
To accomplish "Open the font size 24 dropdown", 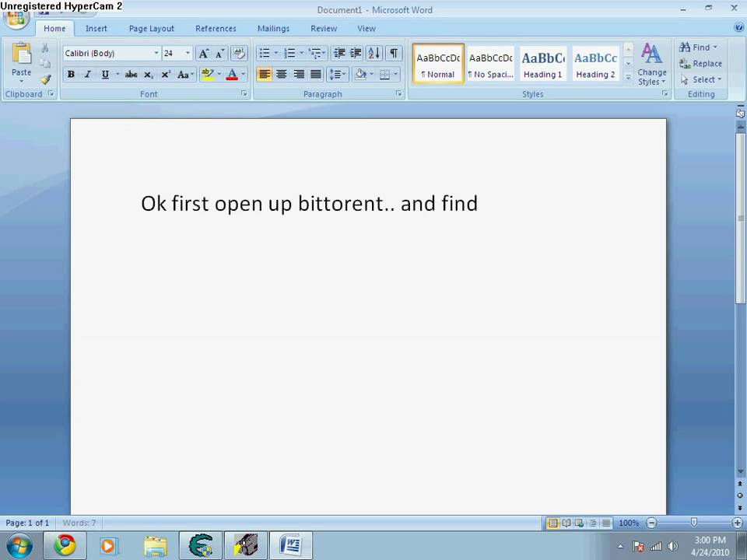I will (x=188, y=53).
